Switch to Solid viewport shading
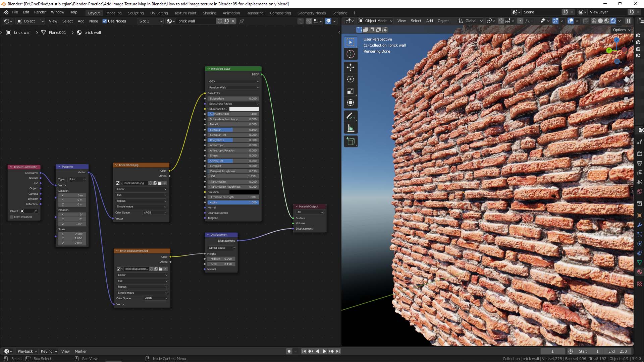Image resolution: width=644 pixels, height=362 pixels. click(600, 21)
